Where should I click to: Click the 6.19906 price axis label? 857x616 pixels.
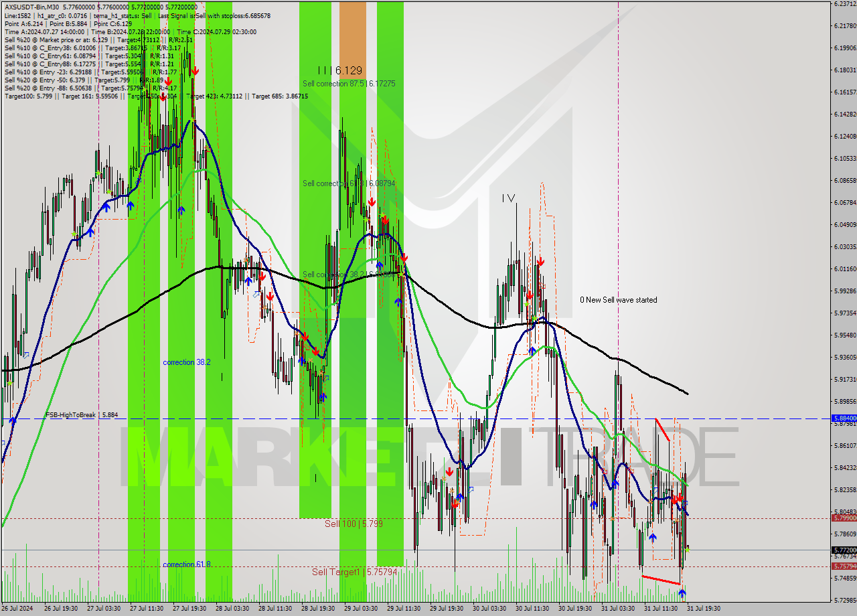(845, 48)
